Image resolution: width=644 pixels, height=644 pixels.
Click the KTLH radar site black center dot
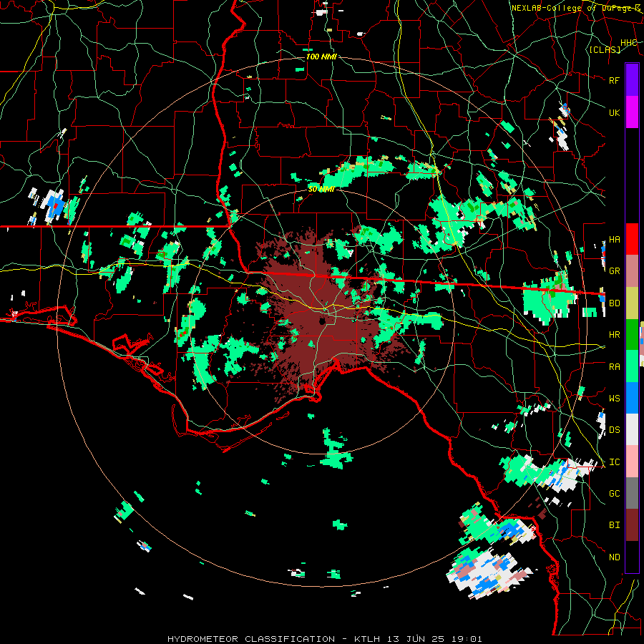[321, 321]
